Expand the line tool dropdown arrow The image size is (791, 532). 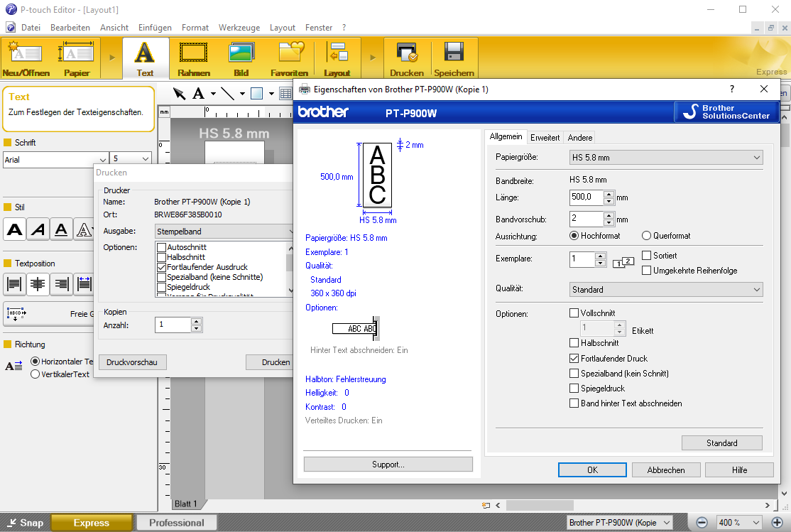coord(242,94)
